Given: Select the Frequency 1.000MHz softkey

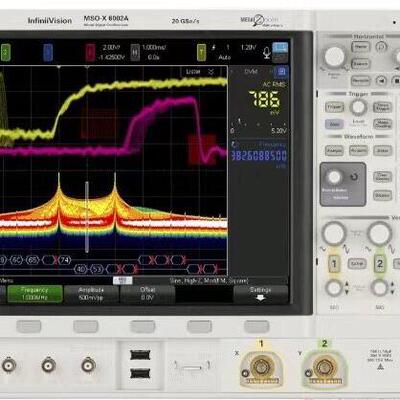Looking at the screenshot, I should coord(35,294).
